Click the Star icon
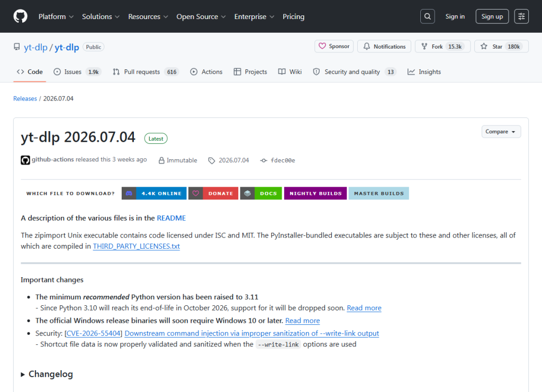542x392 pixels. pyautogui.click(x=484, y=46)
